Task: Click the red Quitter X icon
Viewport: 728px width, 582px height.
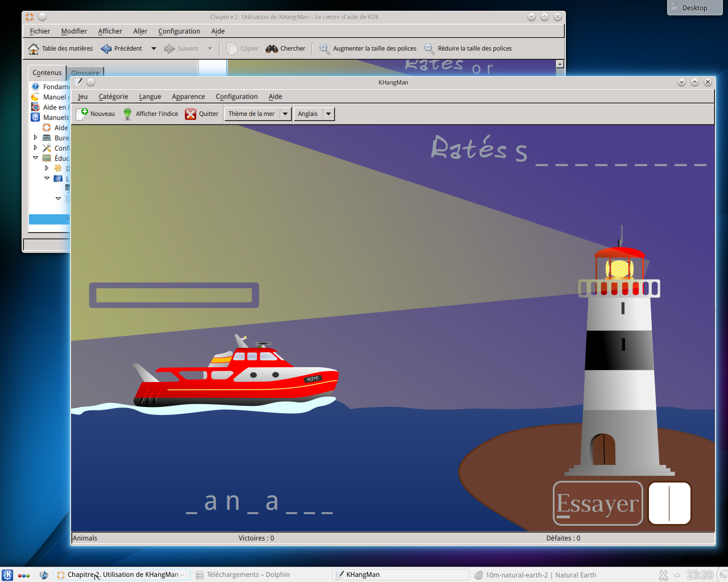Action: click(191, 114)
